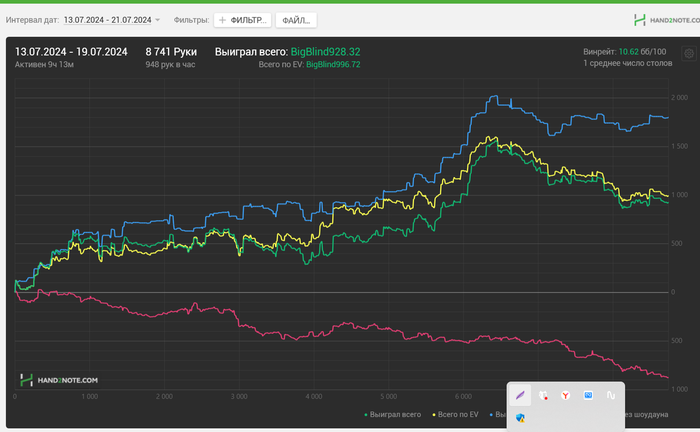Click the winrate value 10.62 бб/100
Viewport: 700px width, 432px height.
coord(642,52)
